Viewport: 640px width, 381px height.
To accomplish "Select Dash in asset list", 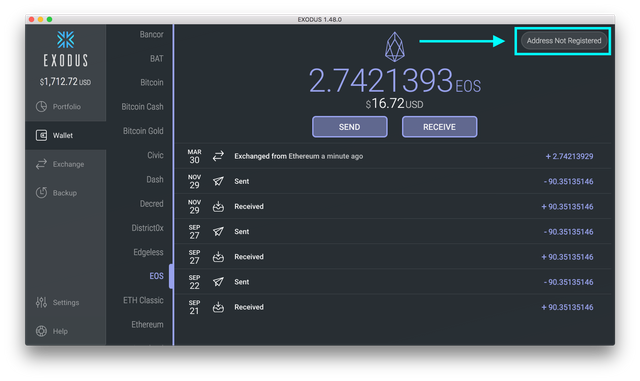I will 155,179.
